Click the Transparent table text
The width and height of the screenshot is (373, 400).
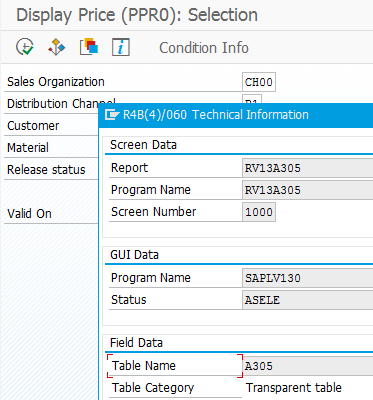(x=294, y=388)
